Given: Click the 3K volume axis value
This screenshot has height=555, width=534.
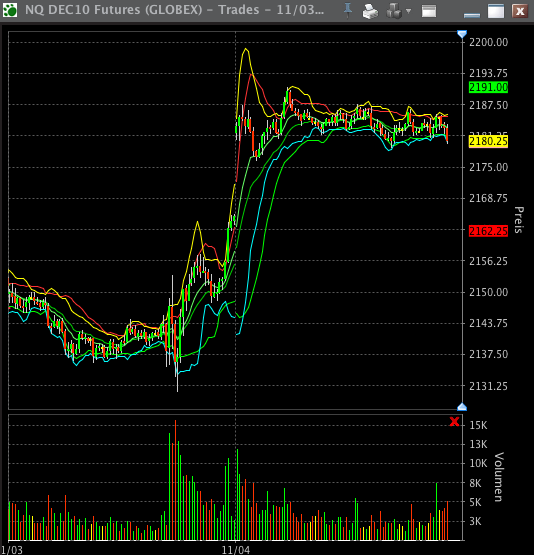Looking at the screenshot, I should click(x=475, y=521).
